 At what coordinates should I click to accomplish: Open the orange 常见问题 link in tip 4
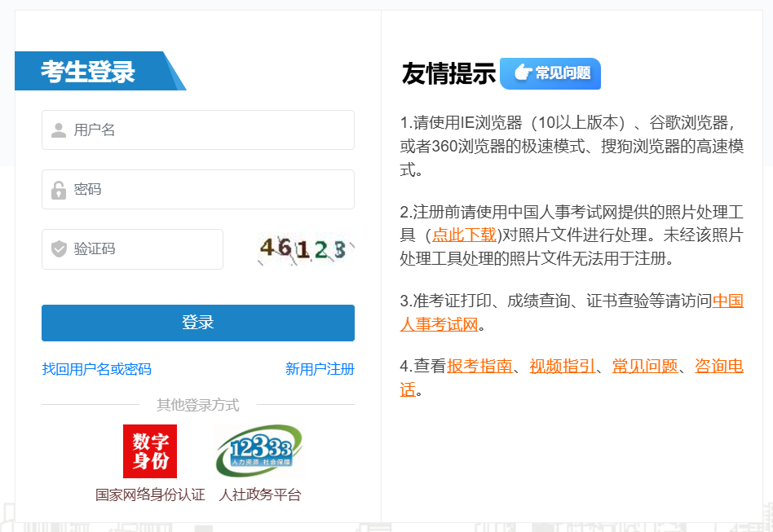click(644, 366)
